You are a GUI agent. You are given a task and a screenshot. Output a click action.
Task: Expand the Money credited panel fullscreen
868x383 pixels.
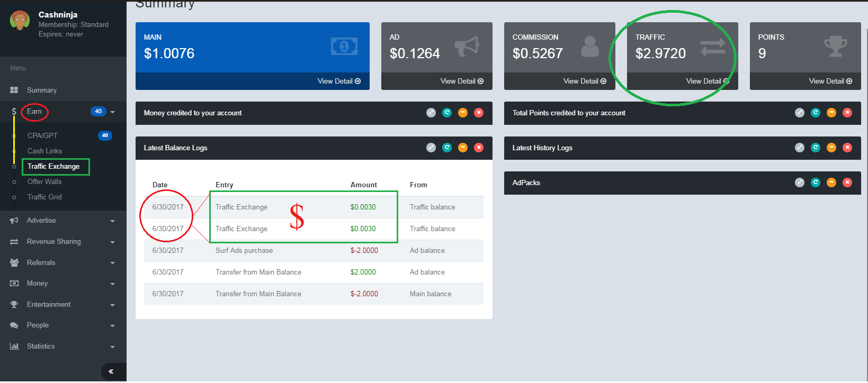point(431,113)
